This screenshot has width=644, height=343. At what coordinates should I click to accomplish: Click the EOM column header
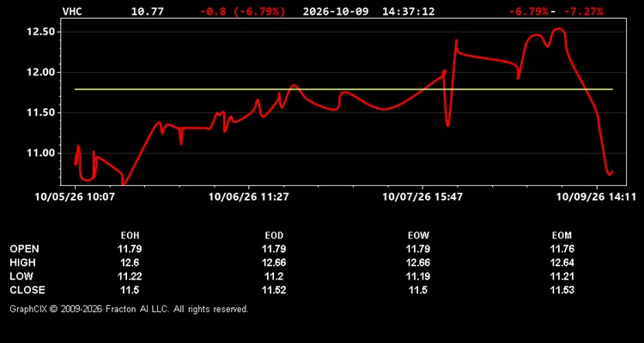pos(562,236)
